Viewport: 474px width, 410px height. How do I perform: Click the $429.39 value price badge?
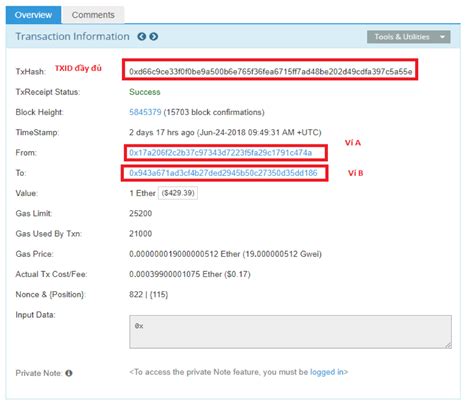(x=178, y=193)
